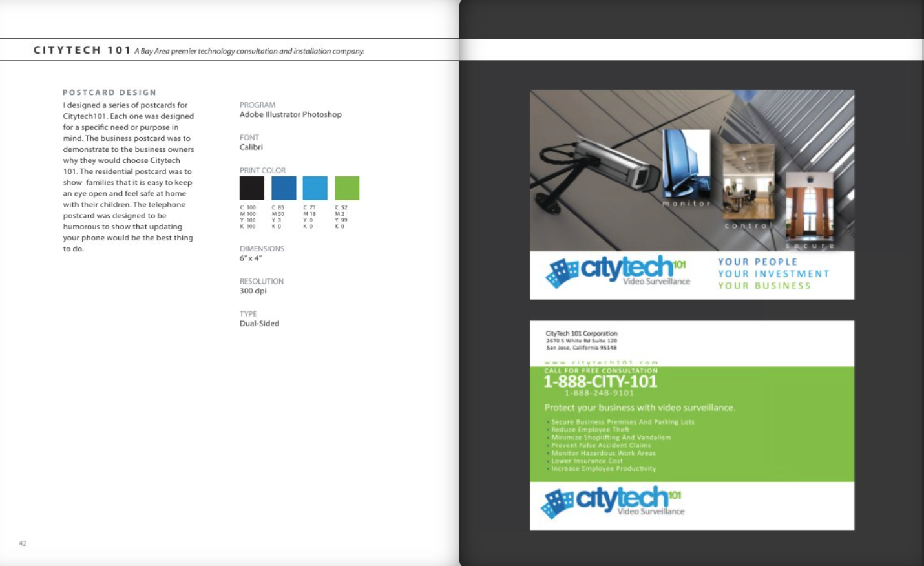Click 'Lower Insurance Cost' bullet
The image size is (924, 566).
(x=587, y=461)
